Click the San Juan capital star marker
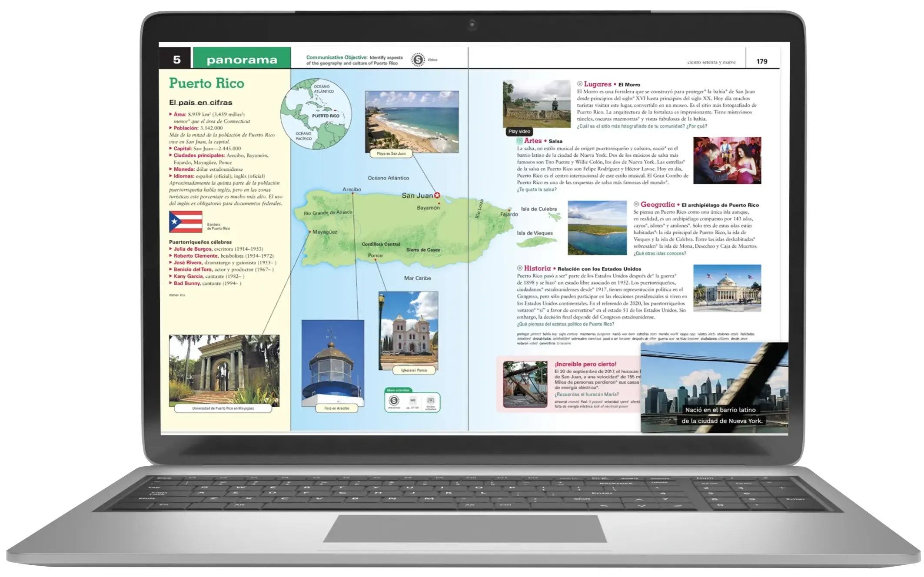The image size is (924, 577). click(x=437, y=195)
